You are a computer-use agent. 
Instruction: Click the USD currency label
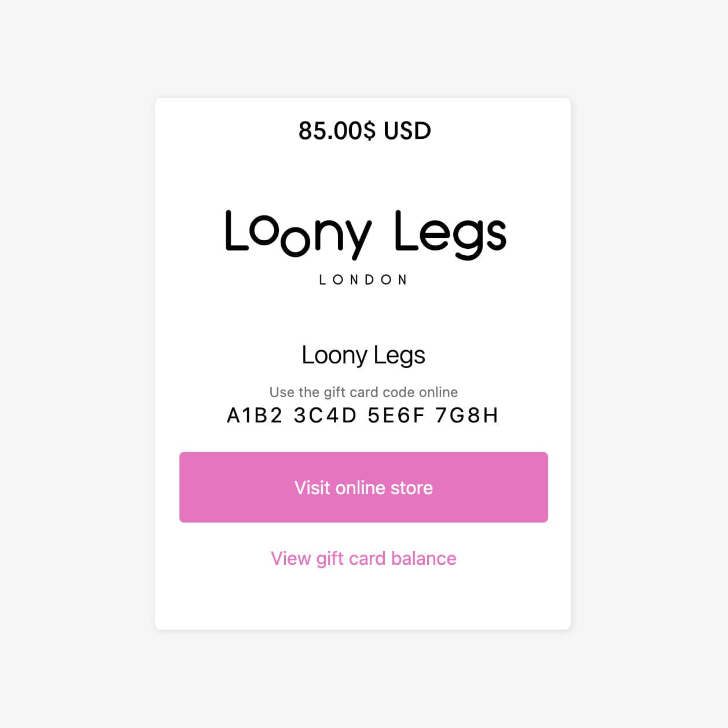[x=407, y=131]
